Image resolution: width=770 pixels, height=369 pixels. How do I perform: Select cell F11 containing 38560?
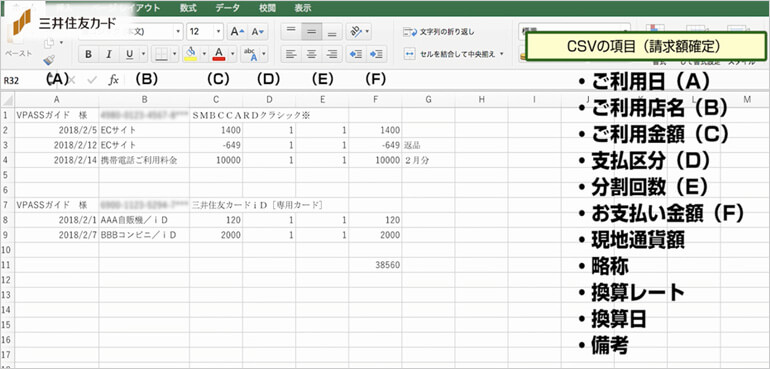click(375, 265)
